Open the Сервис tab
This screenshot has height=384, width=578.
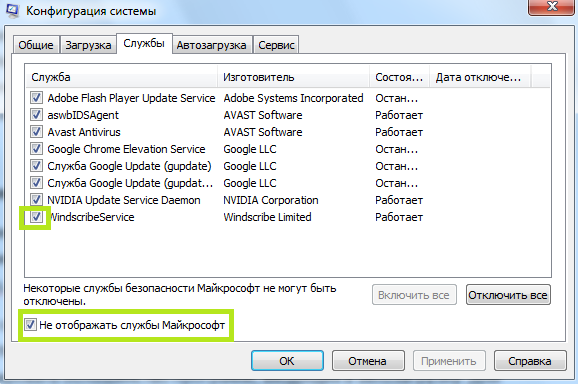276,45
